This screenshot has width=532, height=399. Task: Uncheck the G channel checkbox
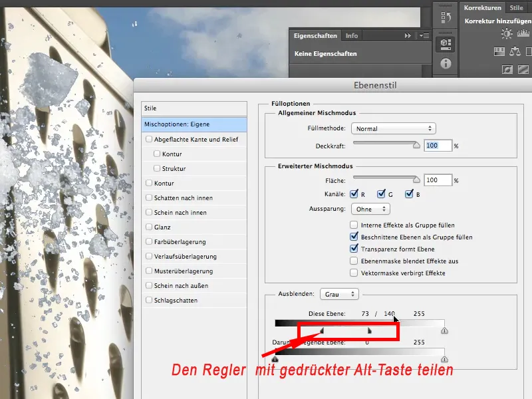pyautogui.click(x=381, y=194)
